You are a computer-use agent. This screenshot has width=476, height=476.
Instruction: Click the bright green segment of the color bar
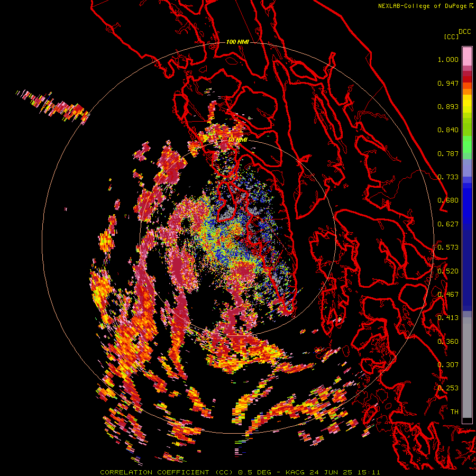click(467, 144)
